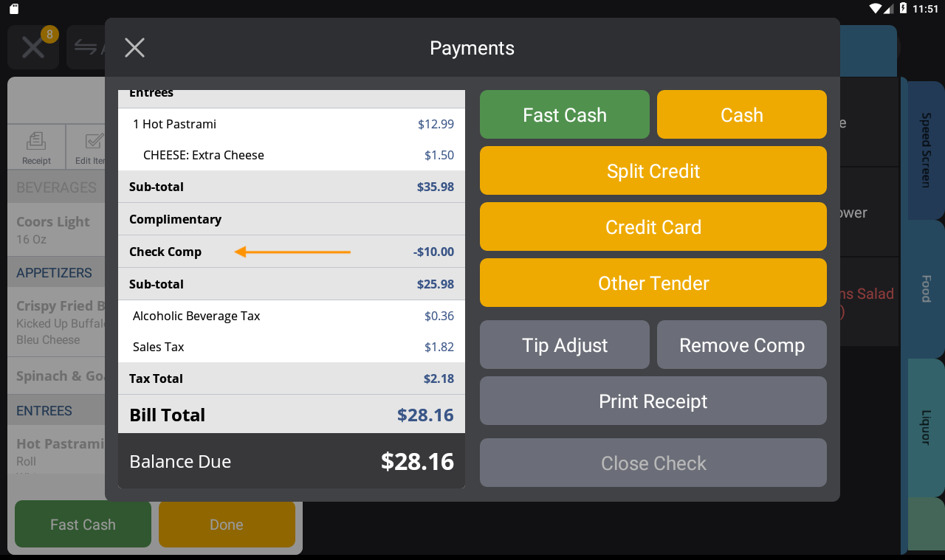Print Receipt for this check
Image resolution: width=945 pixels, height=560 pixels.
click(653, 401)
